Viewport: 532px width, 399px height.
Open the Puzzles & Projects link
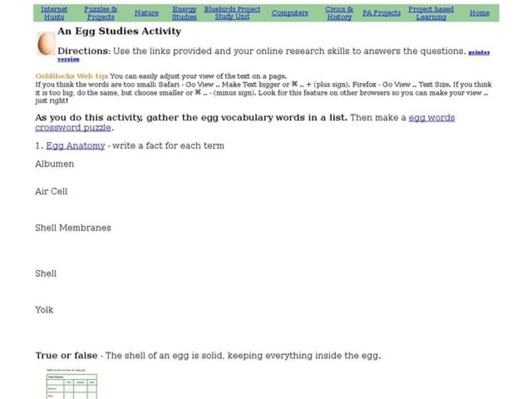100,12
